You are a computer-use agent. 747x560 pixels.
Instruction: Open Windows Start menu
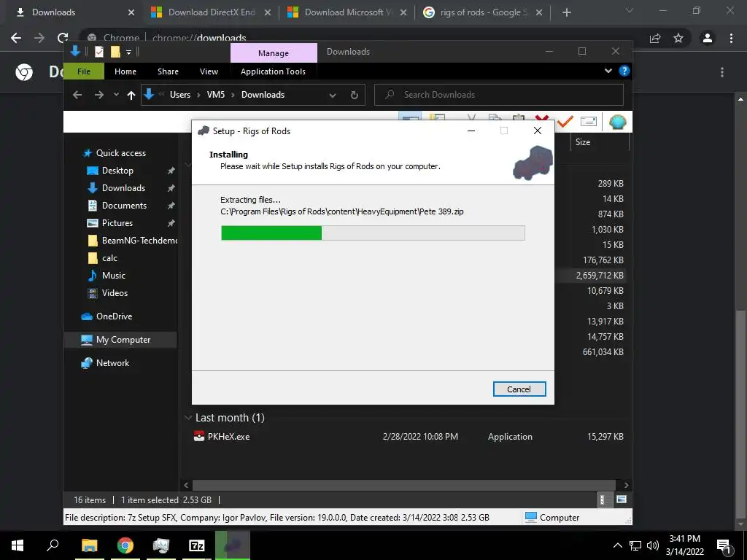(18, 545)
